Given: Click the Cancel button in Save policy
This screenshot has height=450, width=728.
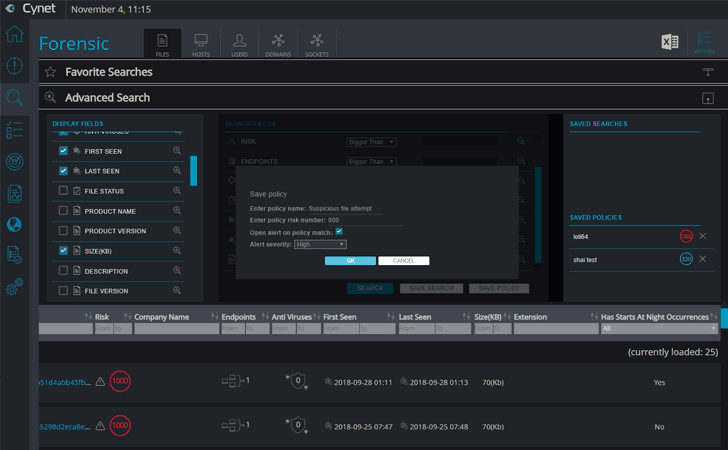Looking at the screenshot, I should [x=403, y=261].
